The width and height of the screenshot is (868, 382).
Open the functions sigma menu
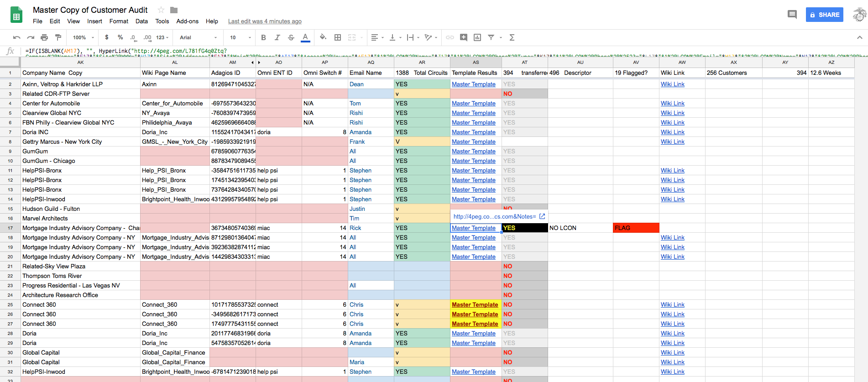click(512, 37)
